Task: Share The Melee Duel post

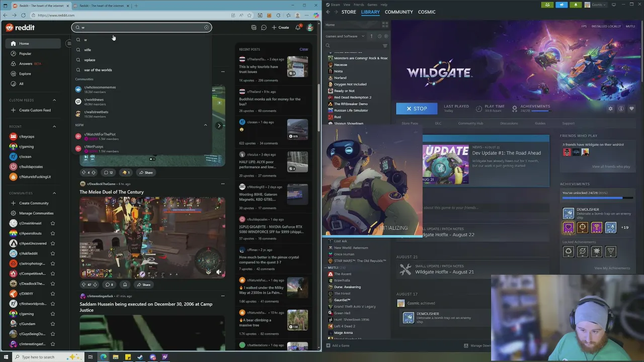Action: pyautogui.click(x=145, y=285)
